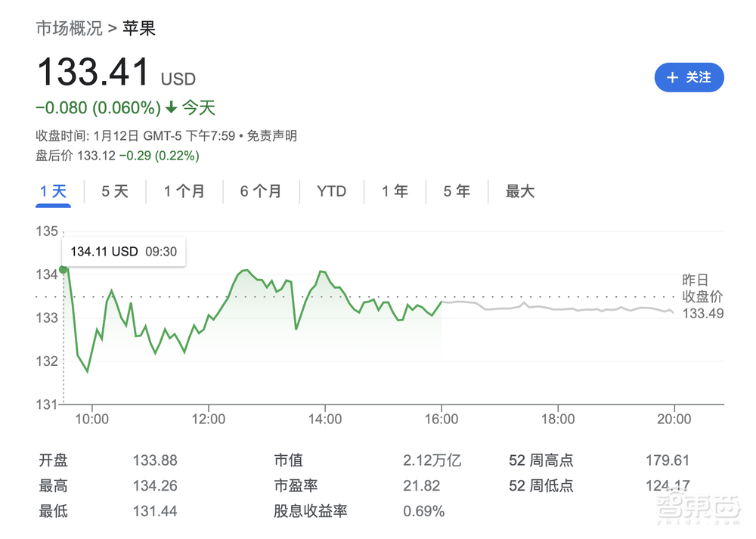
Task: Switch to the 5天 chart view
Action: [114, 192]
